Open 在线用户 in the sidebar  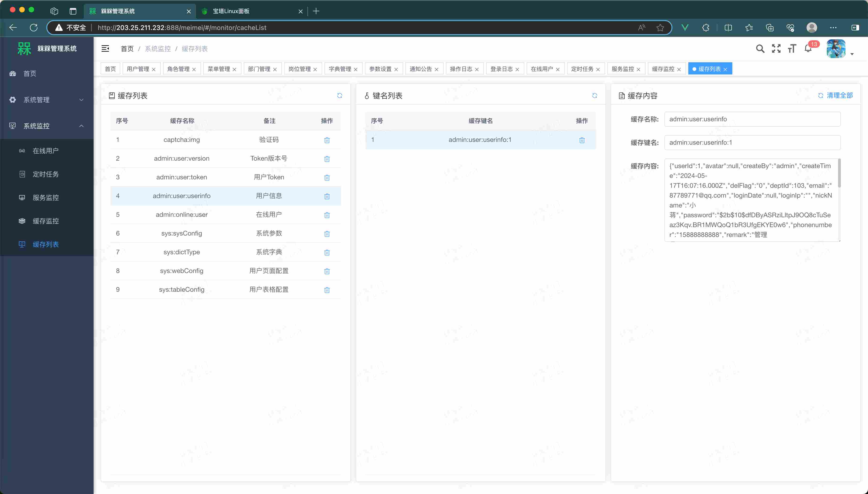tap(45, 151)
